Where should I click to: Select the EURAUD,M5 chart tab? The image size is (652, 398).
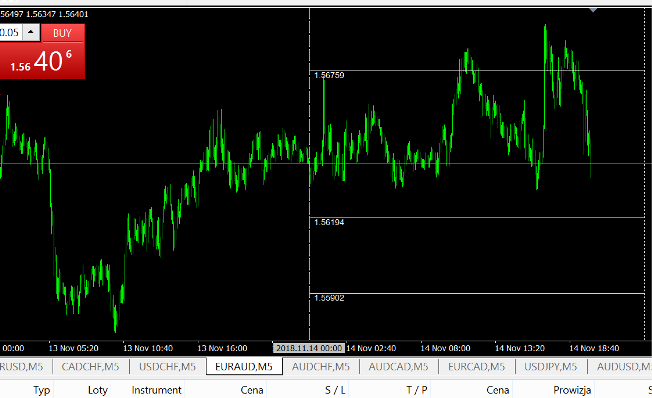point(244,366)
